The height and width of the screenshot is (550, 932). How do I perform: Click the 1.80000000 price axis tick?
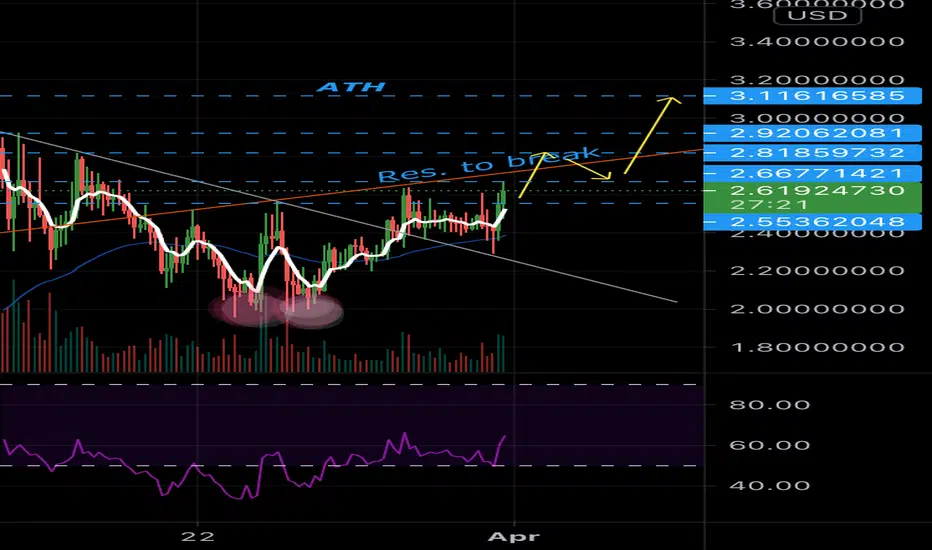click(817, 347)
